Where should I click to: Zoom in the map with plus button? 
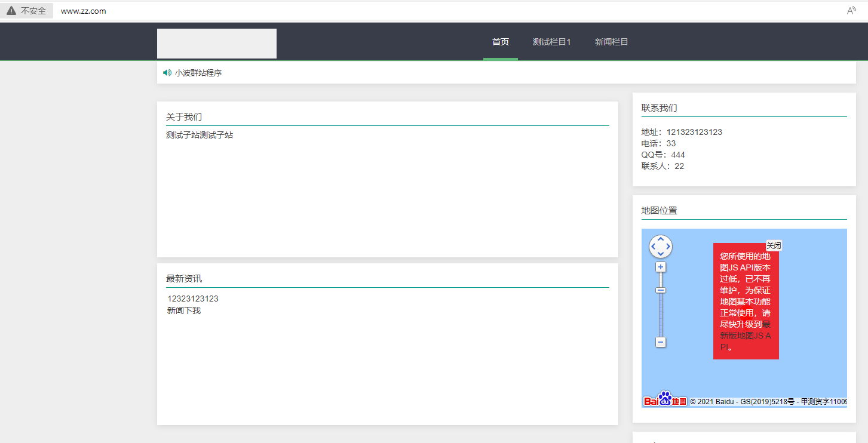661,267
